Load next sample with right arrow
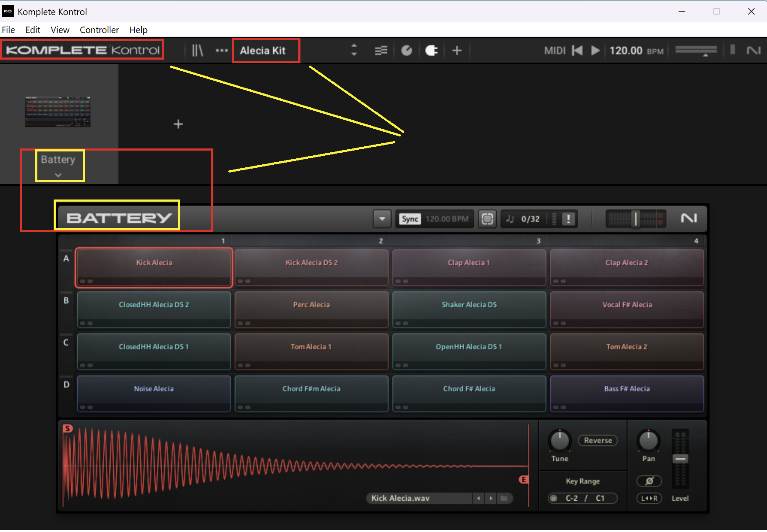This screenshot has width=767, height=532. [x=491, y=498]
